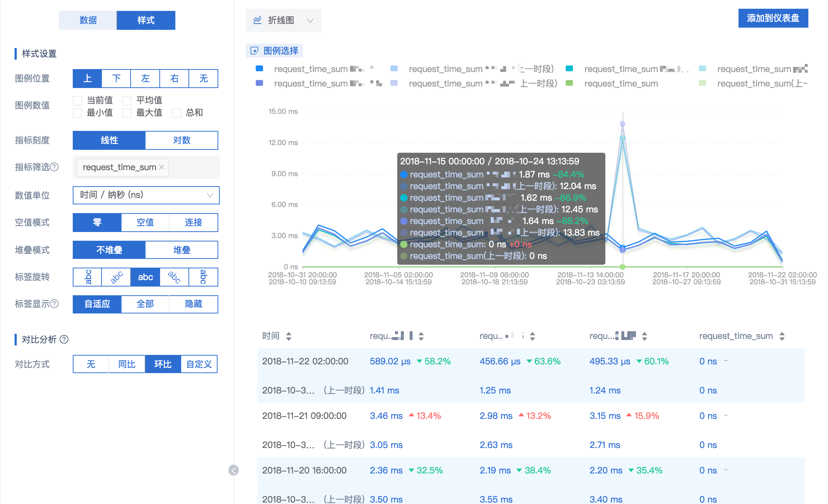This screenshot has height=504, width=828.
Task: Click the 3.46 ms table value
Action: tap(386, 416)
